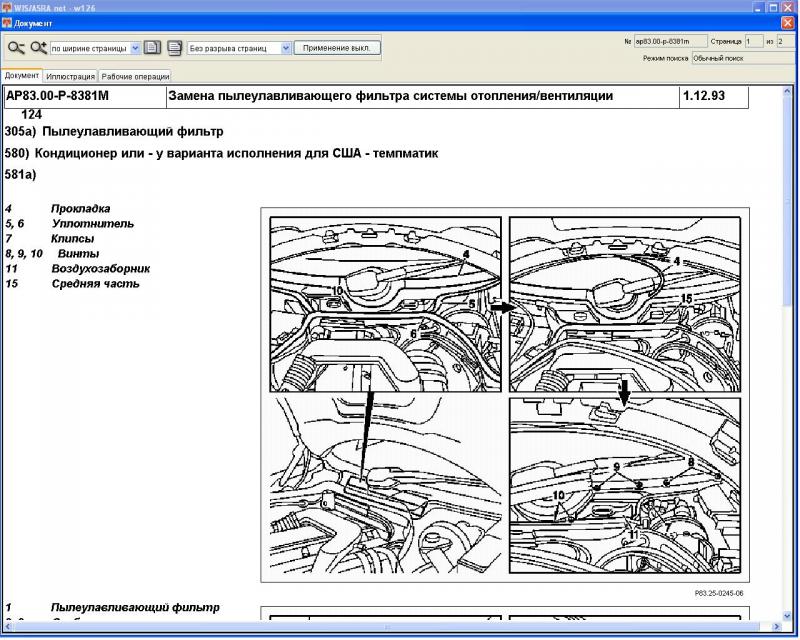This screenshot has width=800, height=640.
Task: Click the document number input field
Action: tap(670, 41)
